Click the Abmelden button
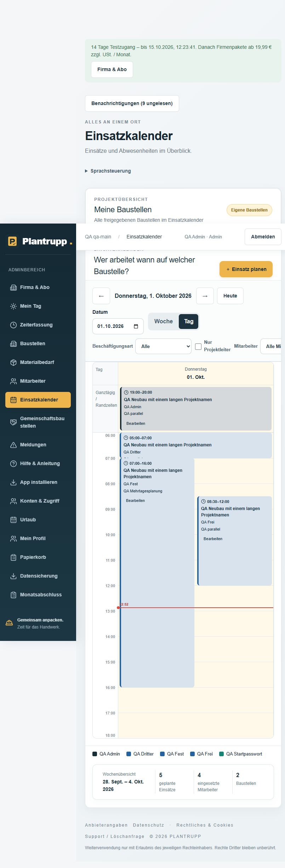This screenshot has height=868, width=285. click(263, 237)
